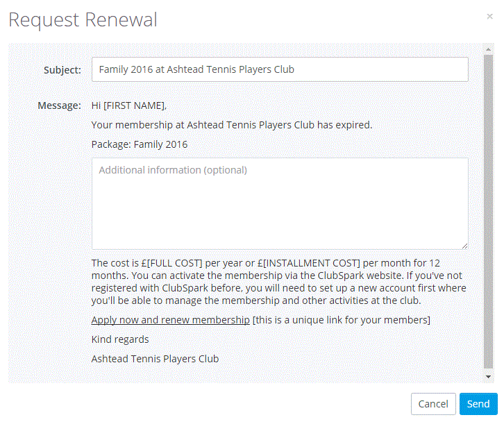Open the Apply now and renew membership link
This screenshot has width=504, height=422.
(x=170, y=320)
